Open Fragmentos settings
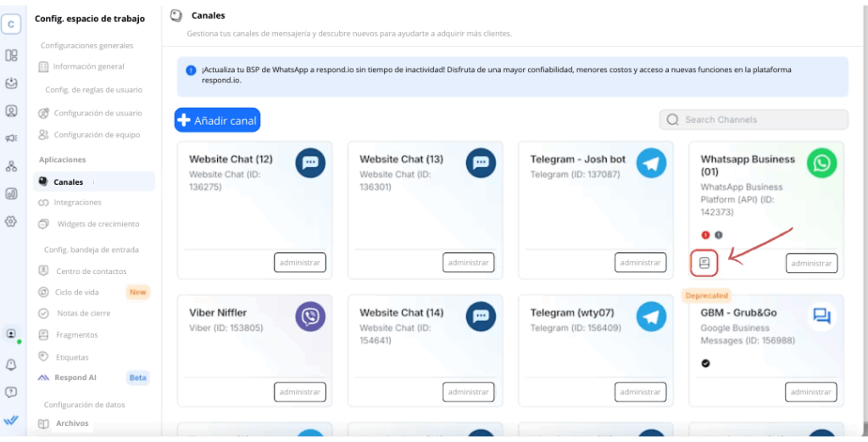 click(68, 335)
